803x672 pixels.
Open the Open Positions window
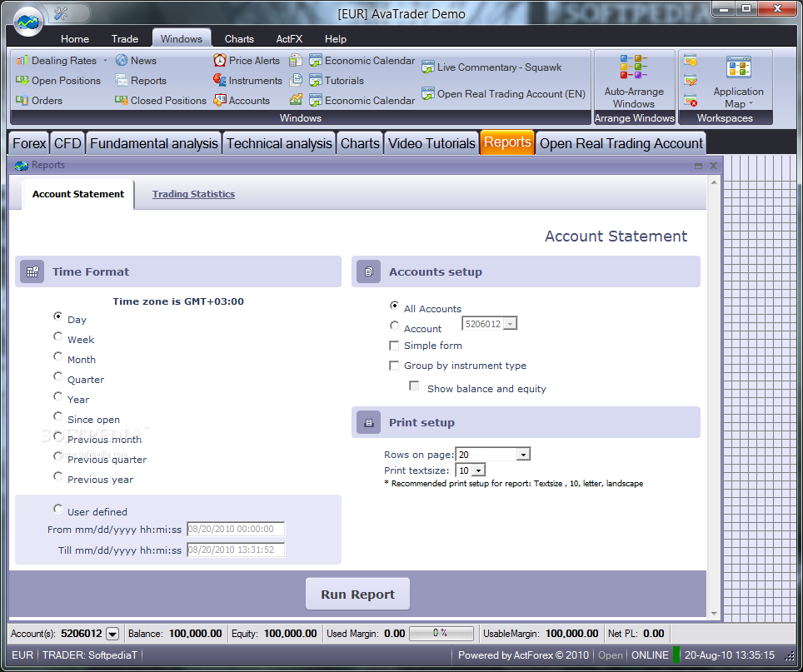point(58,80)
